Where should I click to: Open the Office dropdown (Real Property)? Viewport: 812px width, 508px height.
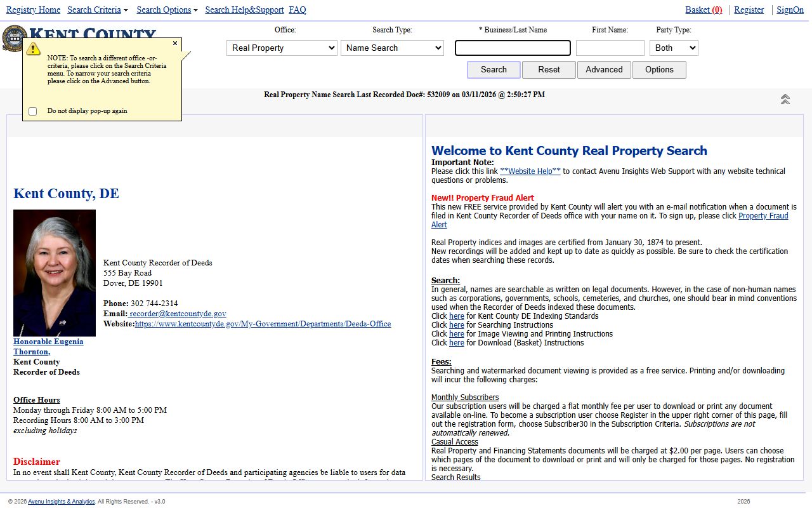click(x=282, y=48)
